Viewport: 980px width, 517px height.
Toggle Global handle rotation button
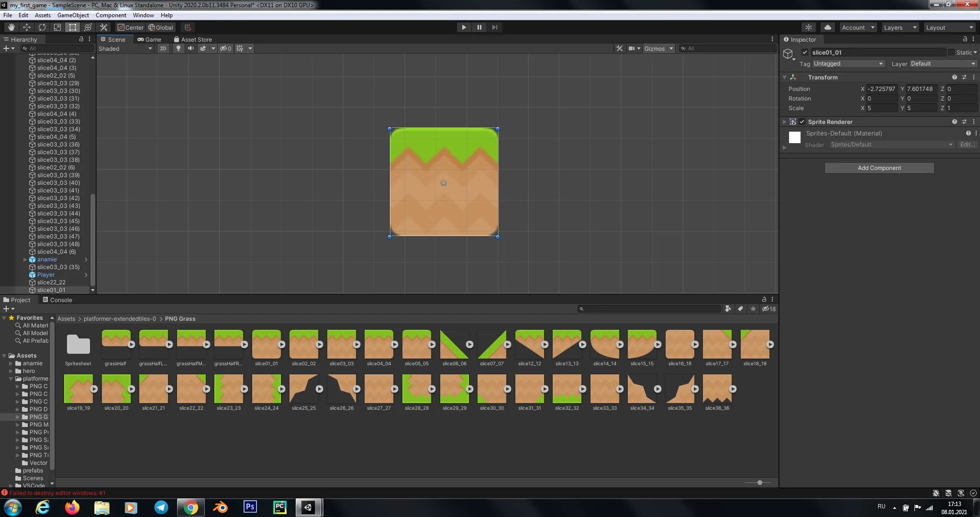tap(161, 27)
